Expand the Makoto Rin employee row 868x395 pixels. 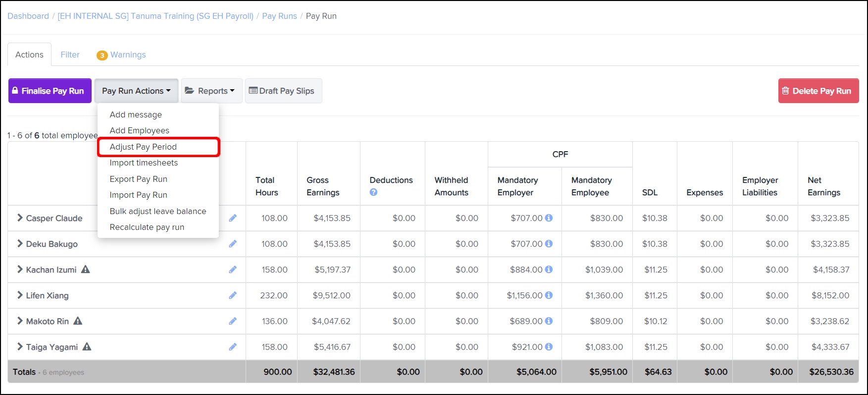click(20, 321)
